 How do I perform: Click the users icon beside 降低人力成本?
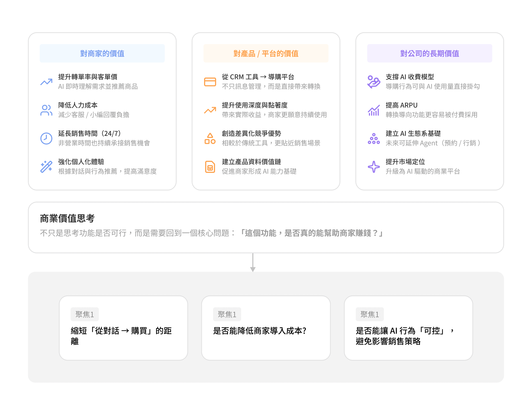tap(46, 110)
